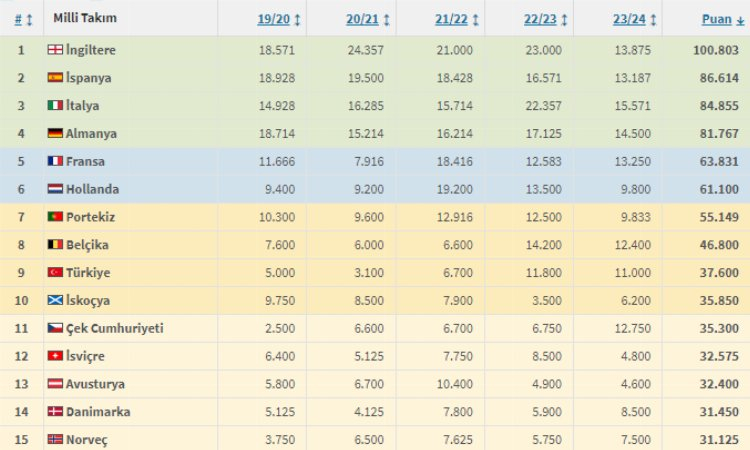
Task: Open Çek Cumhuriyeti team page
Action: (x=115, y=328)
